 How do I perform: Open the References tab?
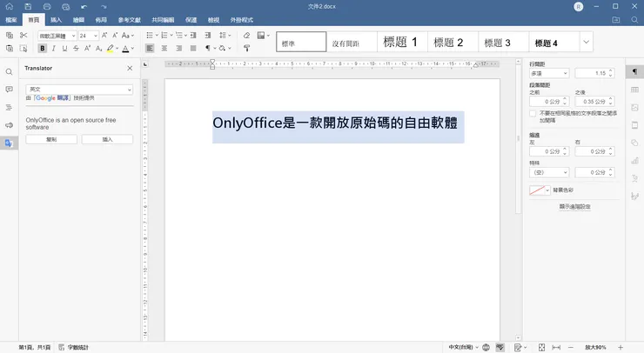(130, 20)
